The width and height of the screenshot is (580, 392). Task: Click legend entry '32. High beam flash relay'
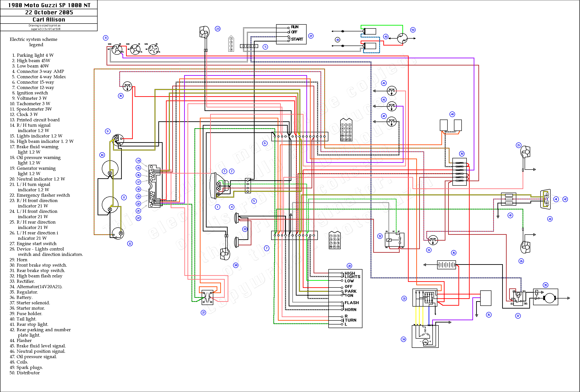(x=36, y=276)
